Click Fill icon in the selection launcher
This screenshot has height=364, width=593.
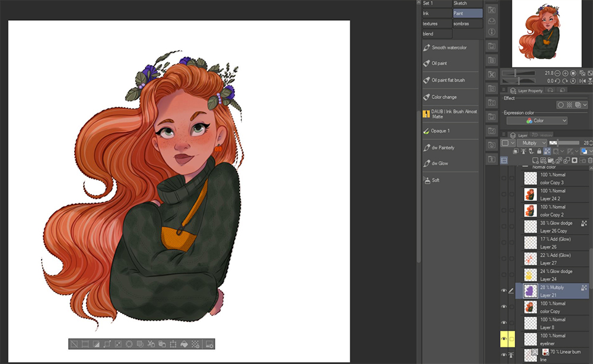coord(184,344)
